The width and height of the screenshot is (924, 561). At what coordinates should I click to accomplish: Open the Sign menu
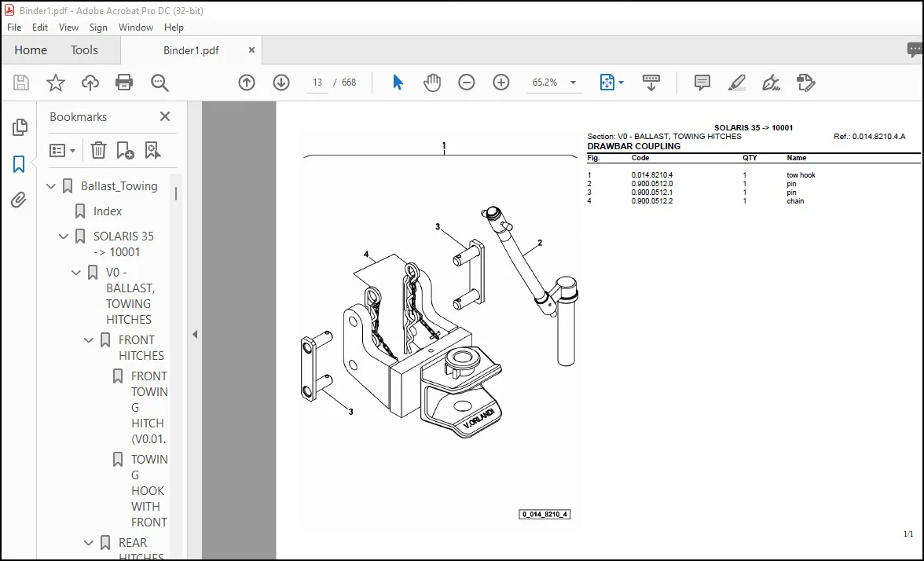coord(98,27)
